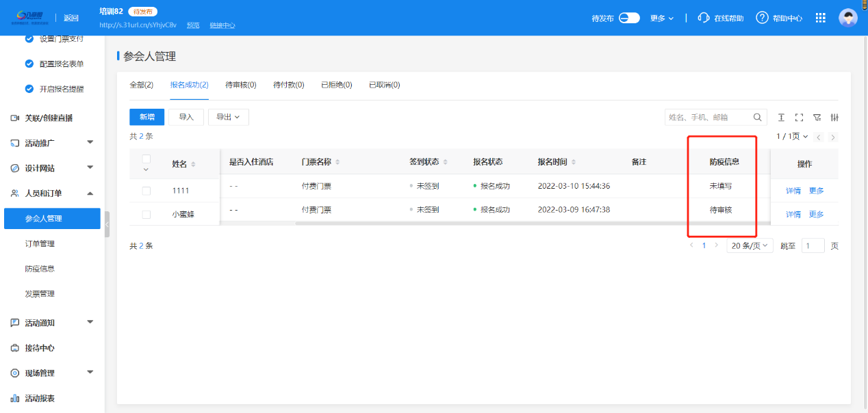Image resolution: width=868 pixels, height=413 pixels.
Task: Check the checkbox for row 1111
Action: (146, 191)
